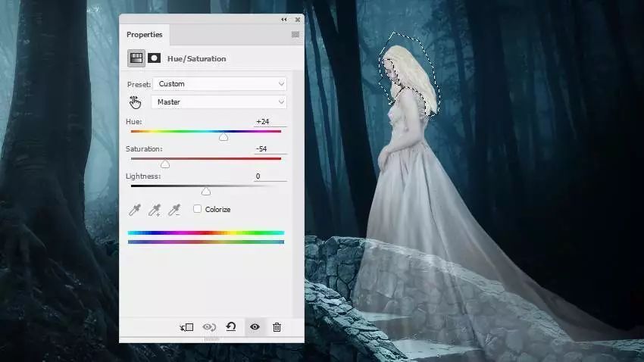Click the Hue slider handle
The width and height of the screenshot is (644, 362).
pyautogui.click(x=224, y=137)
